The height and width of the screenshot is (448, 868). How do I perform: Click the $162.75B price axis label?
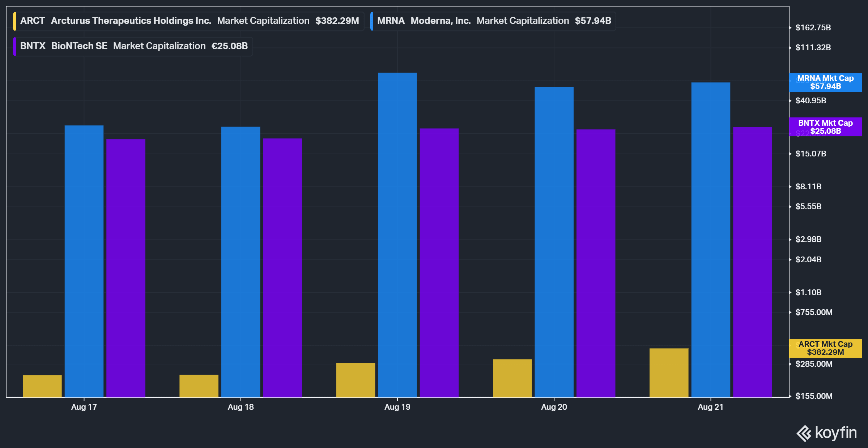coord(813,27)
